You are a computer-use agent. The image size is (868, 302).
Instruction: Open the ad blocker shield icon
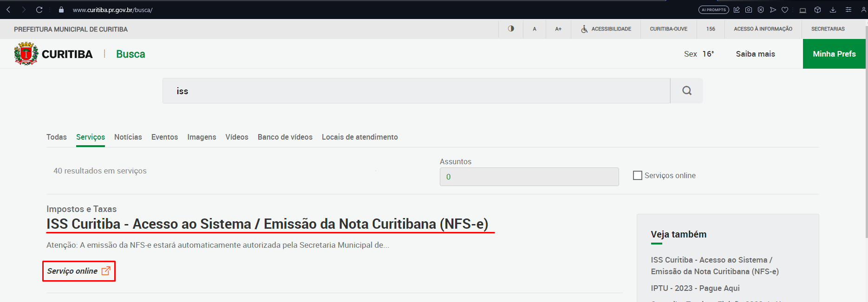[x=761, y=10]
